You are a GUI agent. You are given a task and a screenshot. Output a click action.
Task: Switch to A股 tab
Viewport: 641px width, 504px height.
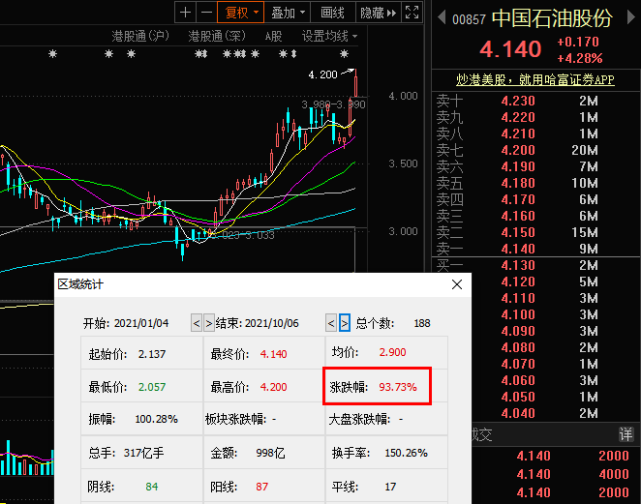point(273,36)
